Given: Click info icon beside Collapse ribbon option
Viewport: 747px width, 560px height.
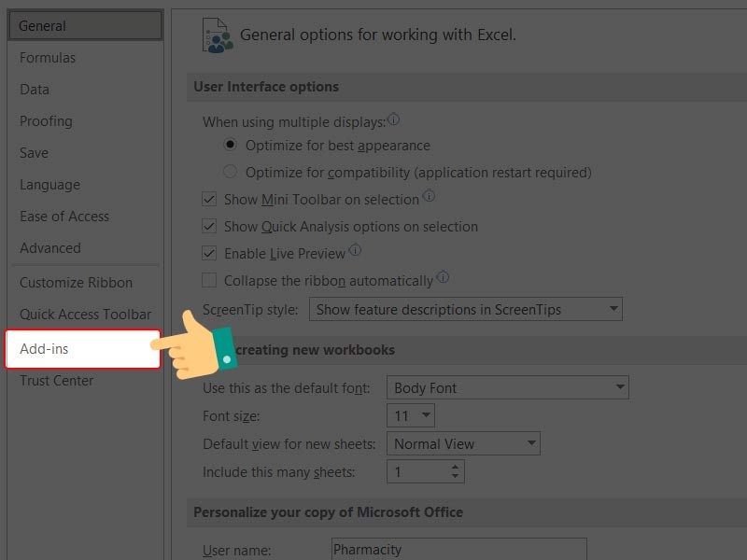Looking at the screenshot, I should [x=443, y=276].
